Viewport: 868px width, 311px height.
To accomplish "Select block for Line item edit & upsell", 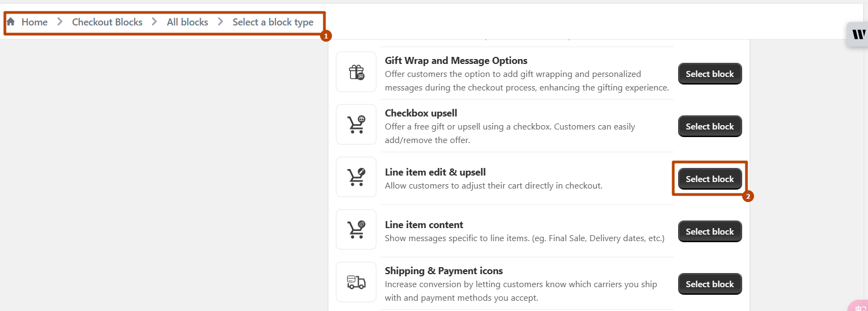I will click(x=710, y=179).
